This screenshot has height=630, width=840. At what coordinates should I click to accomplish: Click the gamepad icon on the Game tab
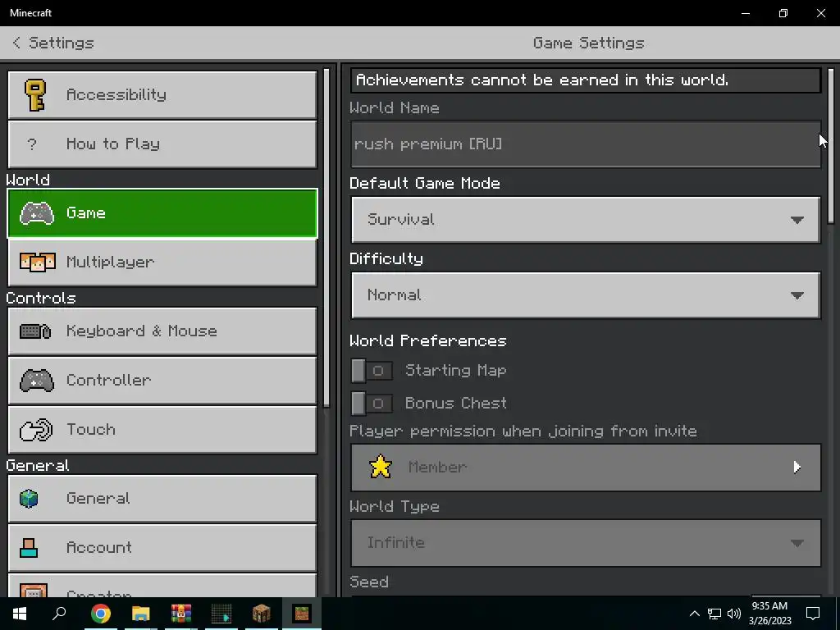click(x=36, y=213)
